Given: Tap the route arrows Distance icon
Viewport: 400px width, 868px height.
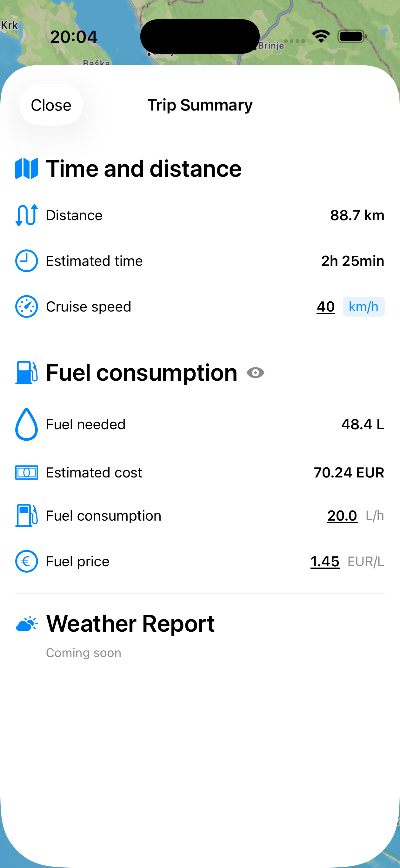Looking at the screenshot, I should click(26, 215).
